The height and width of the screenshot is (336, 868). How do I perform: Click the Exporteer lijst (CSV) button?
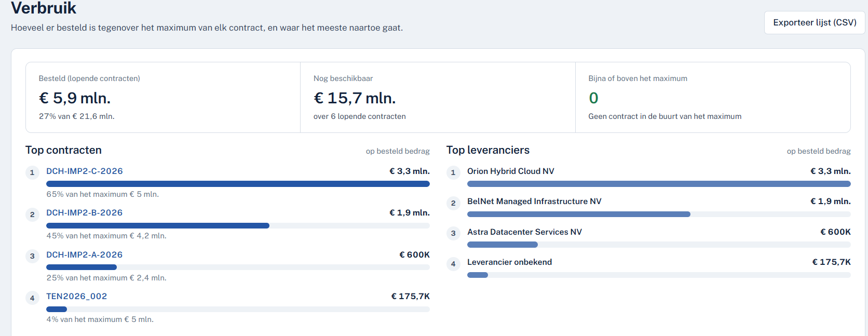click(815, 22)
